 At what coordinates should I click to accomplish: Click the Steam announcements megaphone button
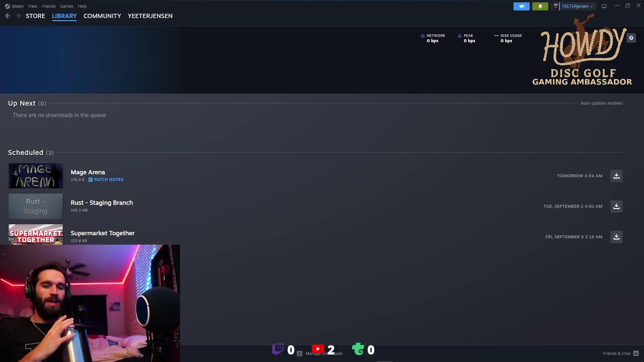tap(521, 6)
